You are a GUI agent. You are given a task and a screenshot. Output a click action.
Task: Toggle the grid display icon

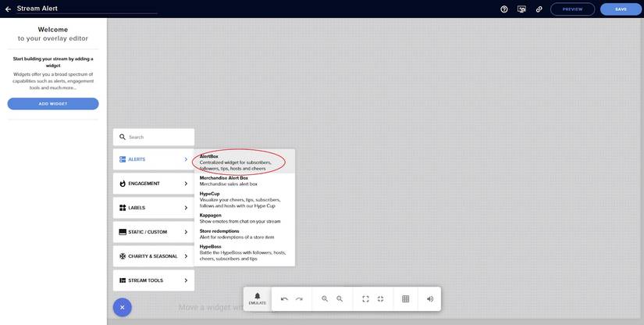[x=405, y=298]
